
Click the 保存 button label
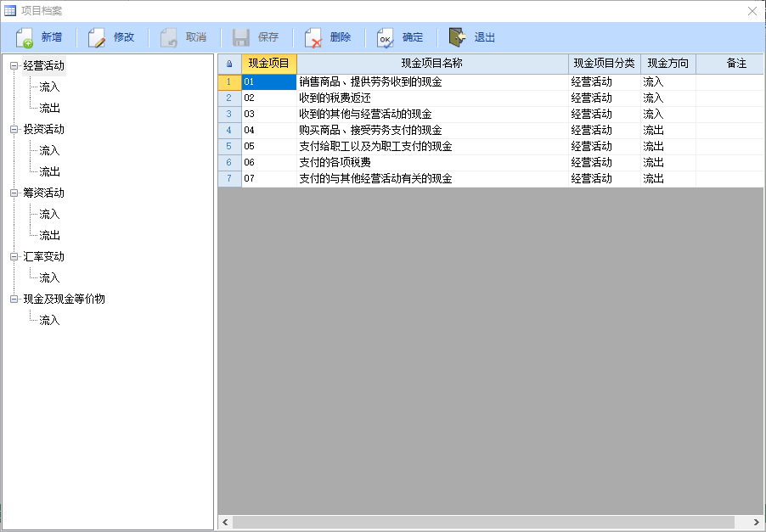click(x=268, y=37)
